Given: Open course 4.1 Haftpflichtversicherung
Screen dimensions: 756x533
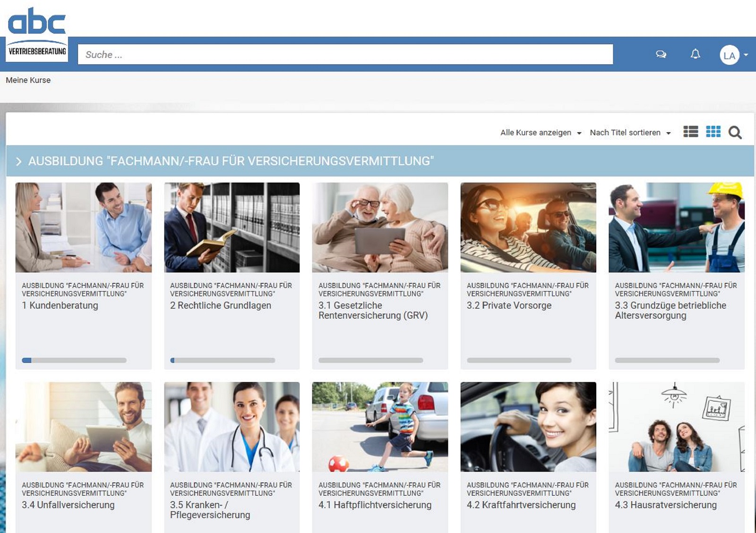Looking at the screenshot, I should click(x=375, y=505).
